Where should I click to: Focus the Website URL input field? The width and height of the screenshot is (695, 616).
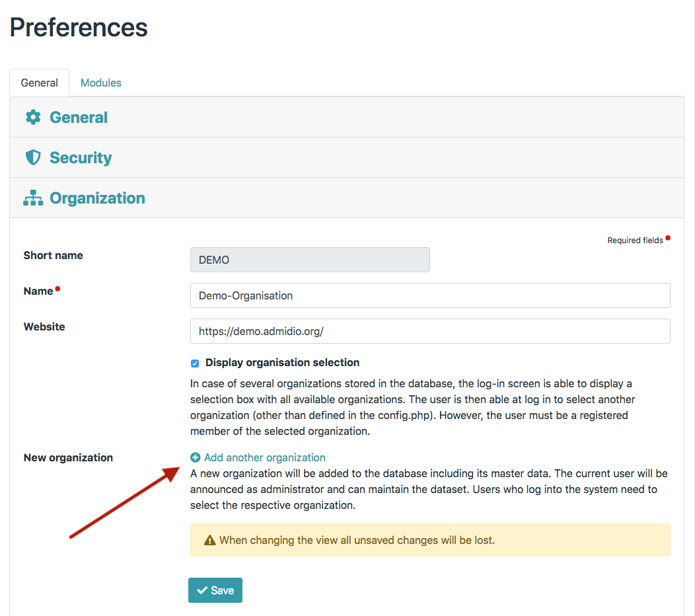click(x=430, y=331)
